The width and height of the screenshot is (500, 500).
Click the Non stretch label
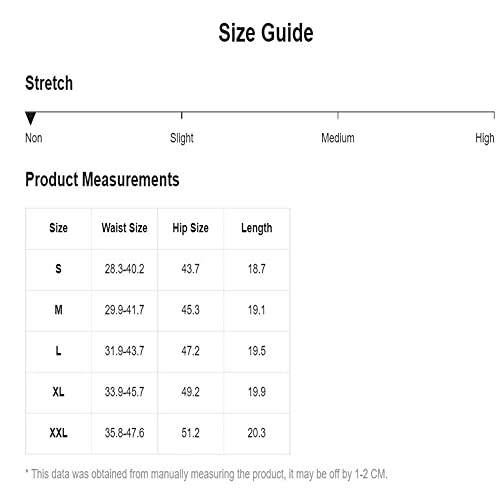pos(34,138)
